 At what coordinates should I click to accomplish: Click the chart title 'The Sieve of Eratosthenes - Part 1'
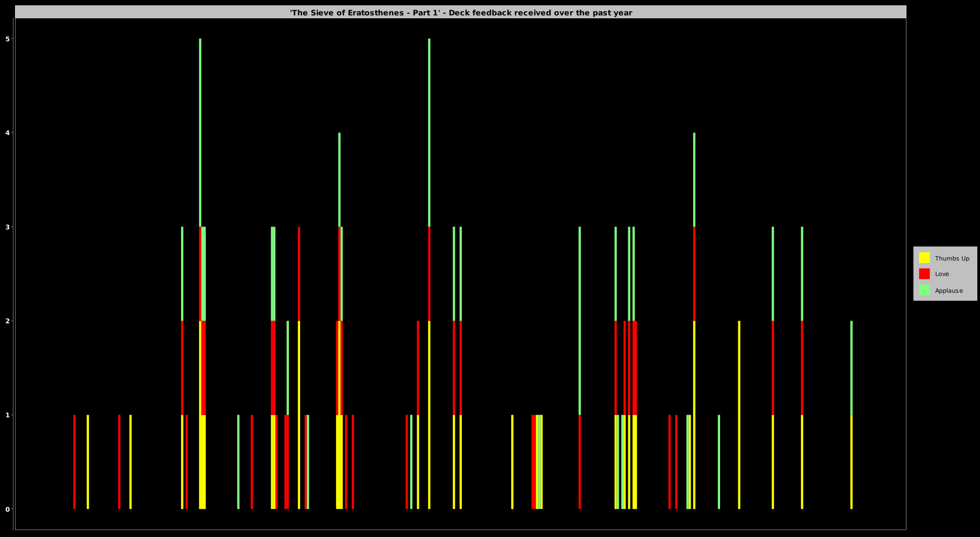461,12
